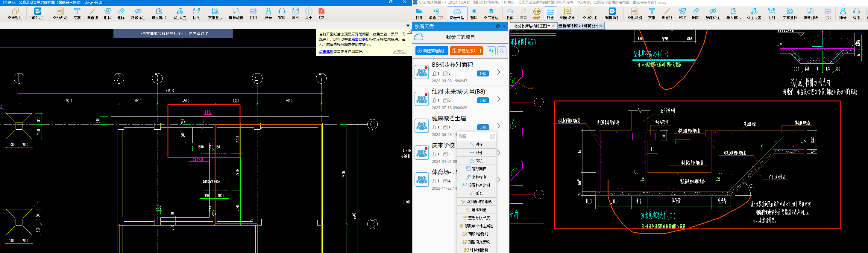Click the refresh icon in cloud panel
This screenshot has height=253, width=868.
tap(491, 51)
